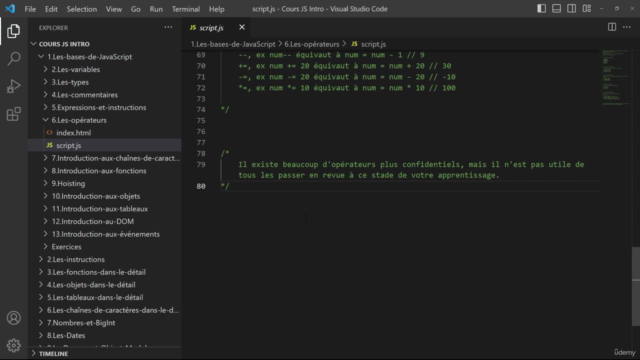The height and width of the screenshot is (360, 640).
Task: Expand 3.Les-fonctions-dans-le-détail folder
Action: [x=105, y=272]
